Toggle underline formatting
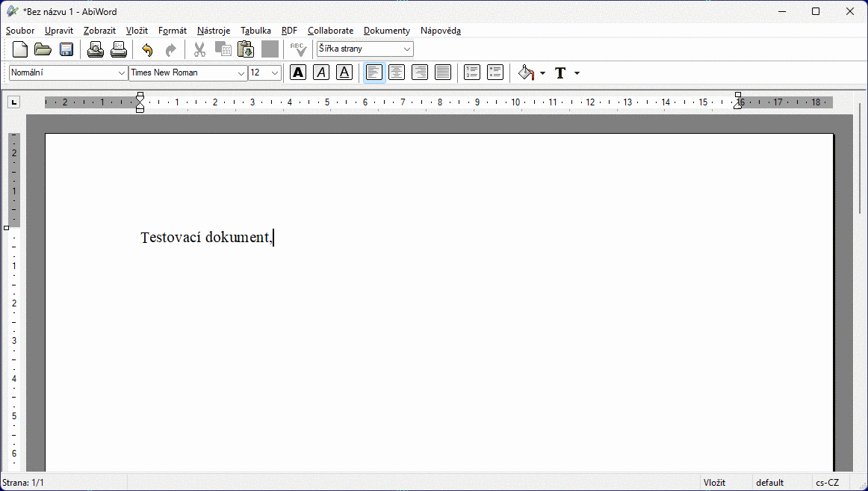 (344, 72)
